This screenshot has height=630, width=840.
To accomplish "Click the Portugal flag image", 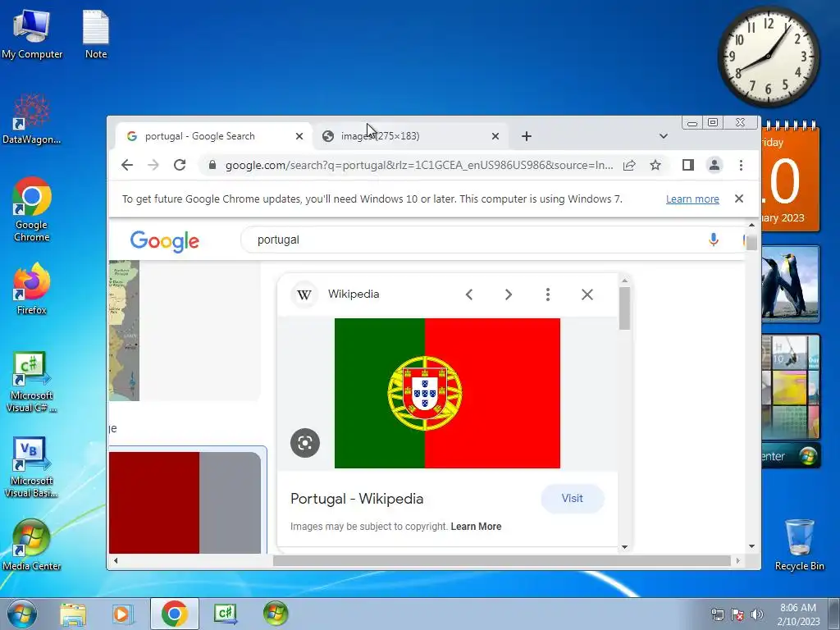I will (447, 393).
